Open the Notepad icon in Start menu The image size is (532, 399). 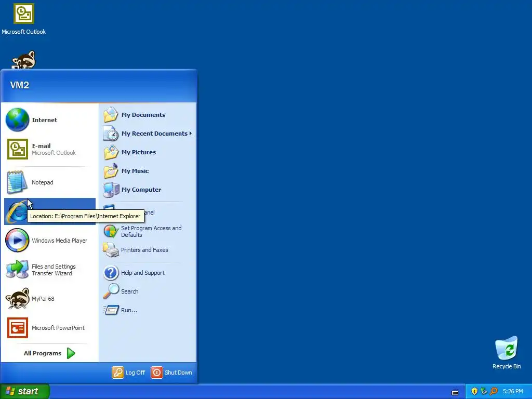coord(17,182)
